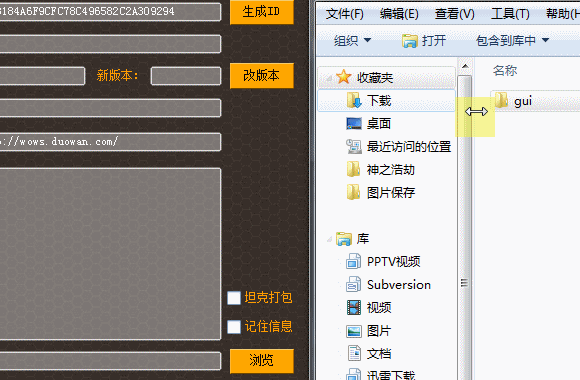The height and width of the screenshot is (380, 580).
Task: Click the 神之浩劫 folder icon
Action: click(x=354, y=169)
